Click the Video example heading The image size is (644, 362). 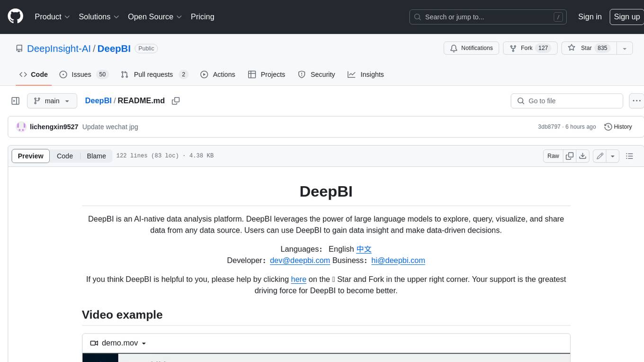122,315
